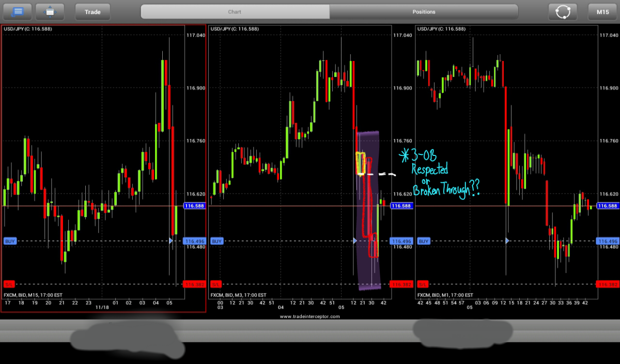Click USD/JPY title of the M15 chart
The image size is (620, 364).
(28, 29)
